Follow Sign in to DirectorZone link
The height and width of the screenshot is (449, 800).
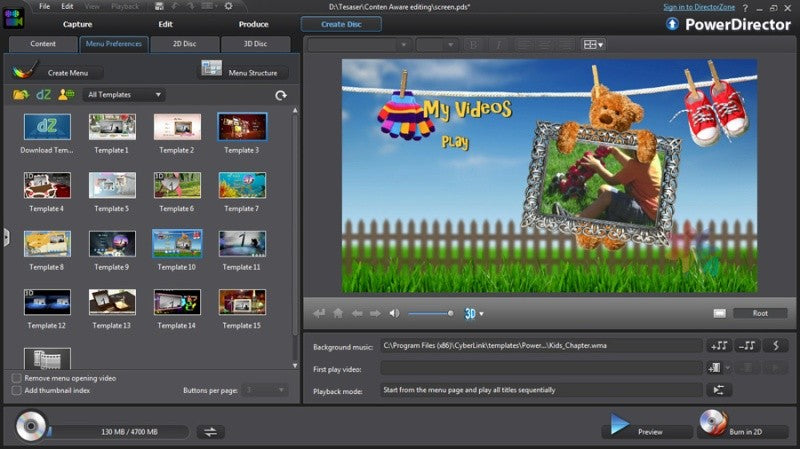699,7
